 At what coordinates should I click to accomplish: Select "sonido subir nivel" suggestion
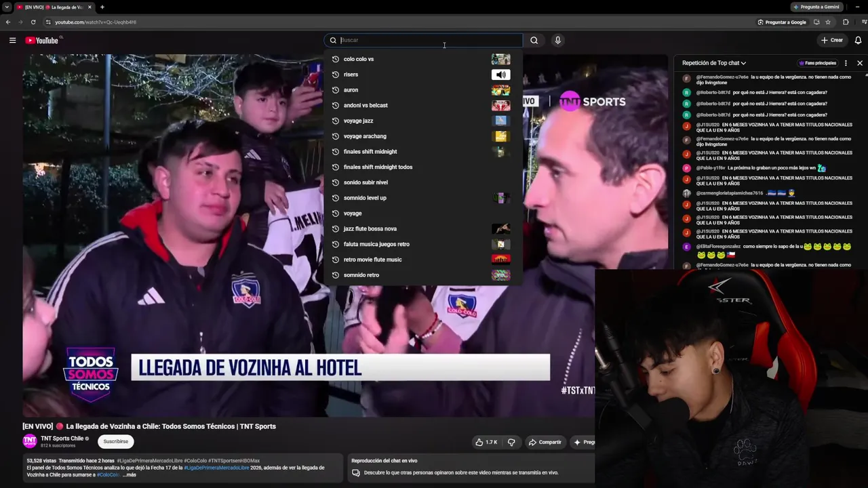[x=422, y=182]
